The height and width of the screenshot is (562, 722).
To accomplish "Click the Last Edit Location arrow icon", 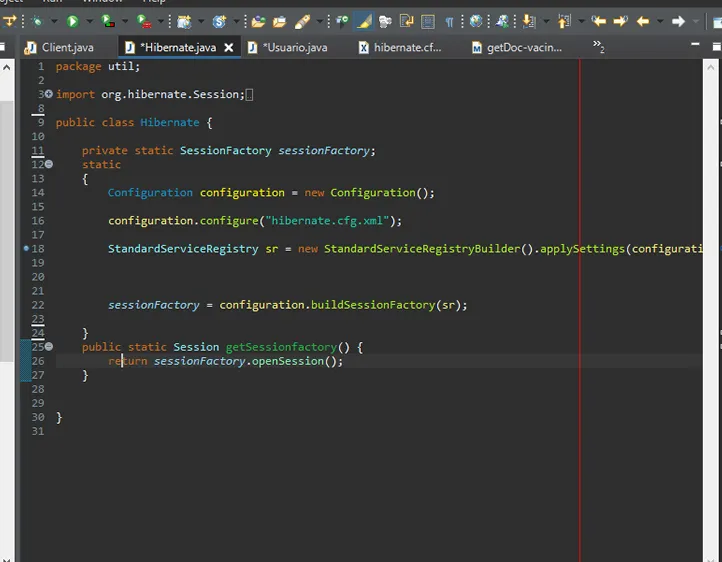I will tap(599, 21).
